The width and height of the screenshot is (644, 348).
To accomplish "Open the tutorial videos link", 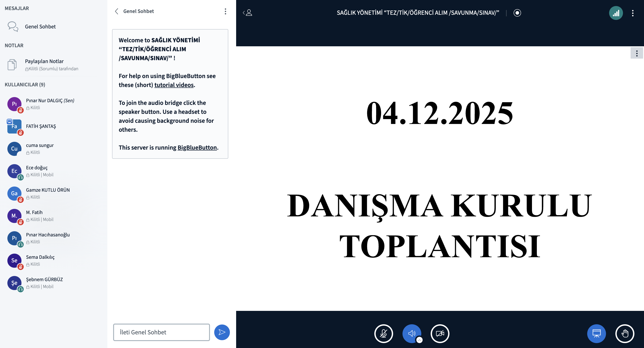I will click(174, 85).
